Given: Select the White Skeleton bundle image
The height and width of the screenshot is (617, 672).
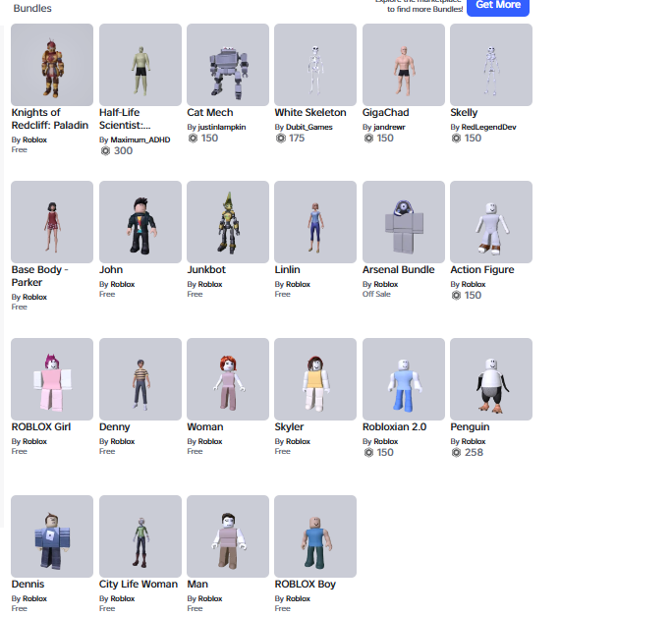Looking at the screenshot, I should click(x=315, y=65).
